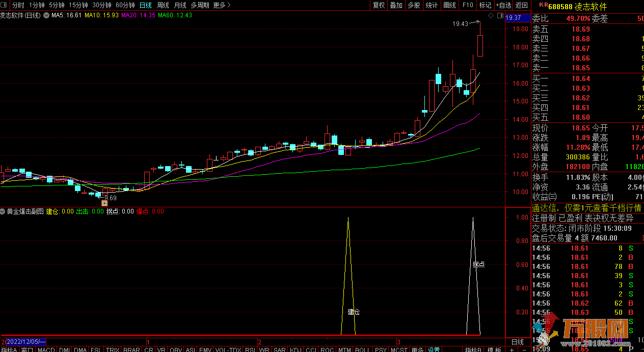Open 统计 statistics
This screenshot has width=644, height=352.
pyautogui.click(x=432, y=5)
